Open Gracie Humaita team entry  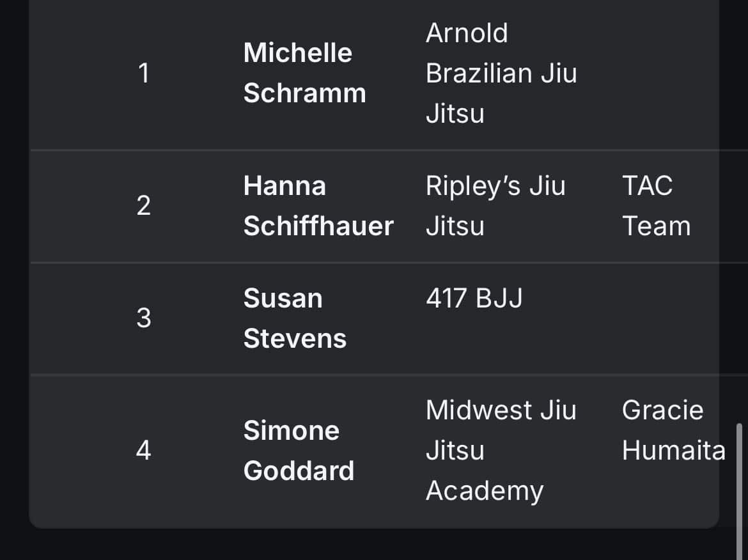click(x=673, y=430)
